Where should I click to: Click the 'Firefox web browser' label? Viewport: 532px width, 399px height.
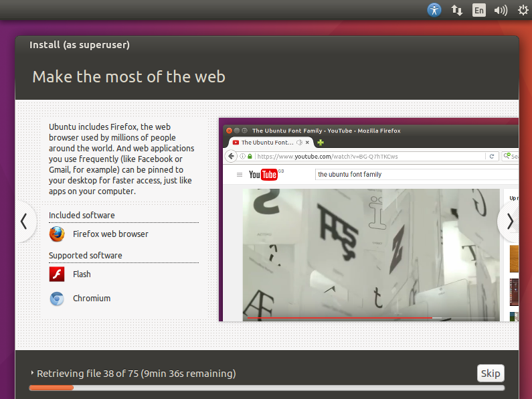pyautogui.click(x=110, y=234)
